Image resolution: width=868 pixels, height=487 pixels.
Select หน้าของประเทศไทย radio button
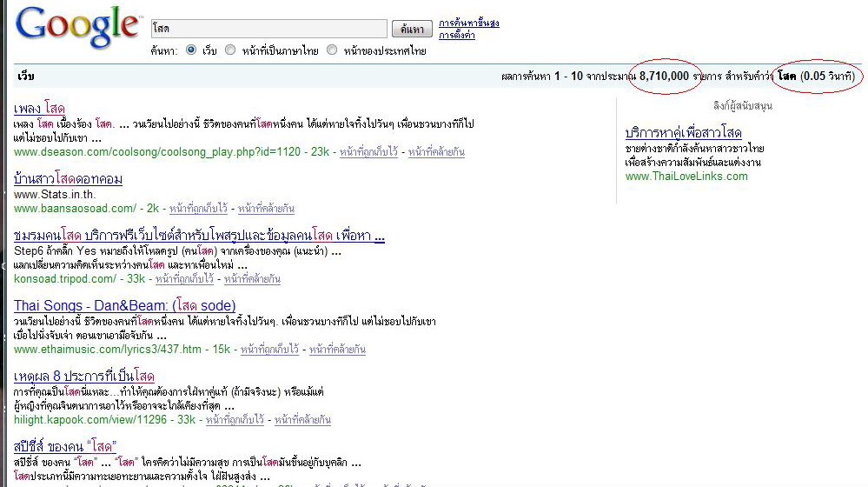click(332, 50)
